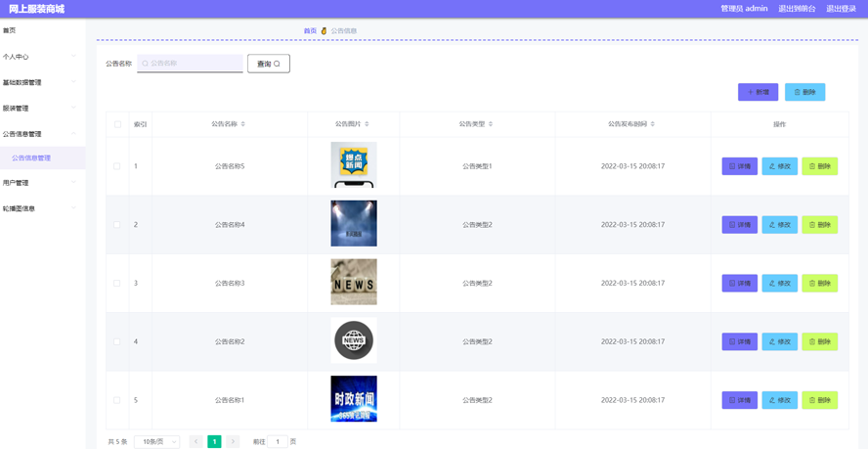Viewport: 868px width, 449px height.
Task: Sort by 公告发布时间 using the sort icon
Action: click(x=653, y=124)
